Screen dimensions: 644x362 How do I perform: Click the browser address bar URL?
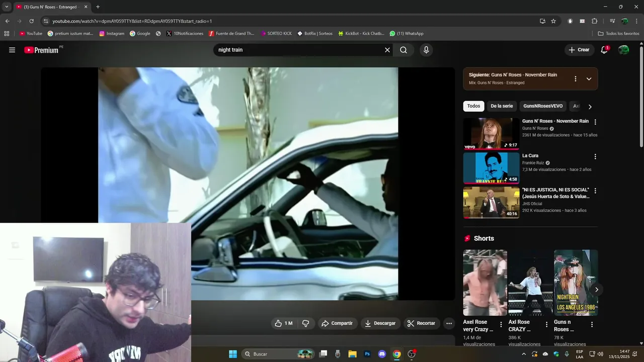132,21
